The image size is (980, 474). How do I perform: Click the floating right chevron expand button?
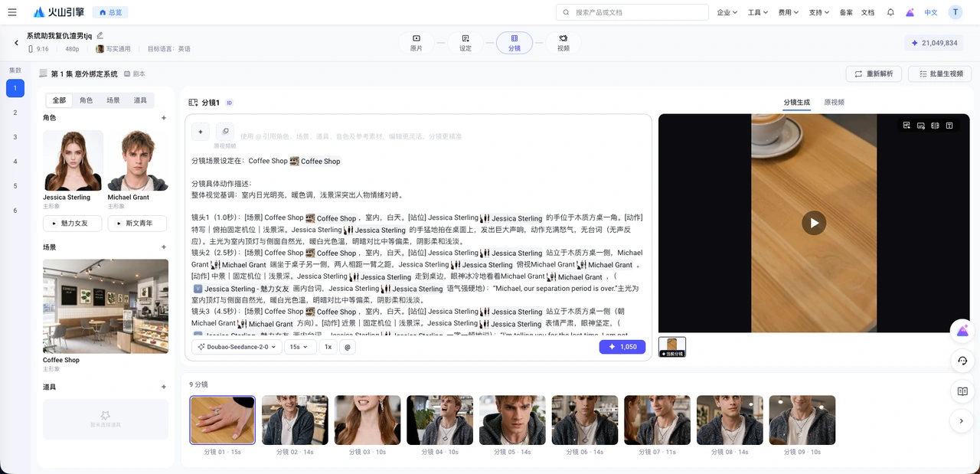click(x=962, y=420)
